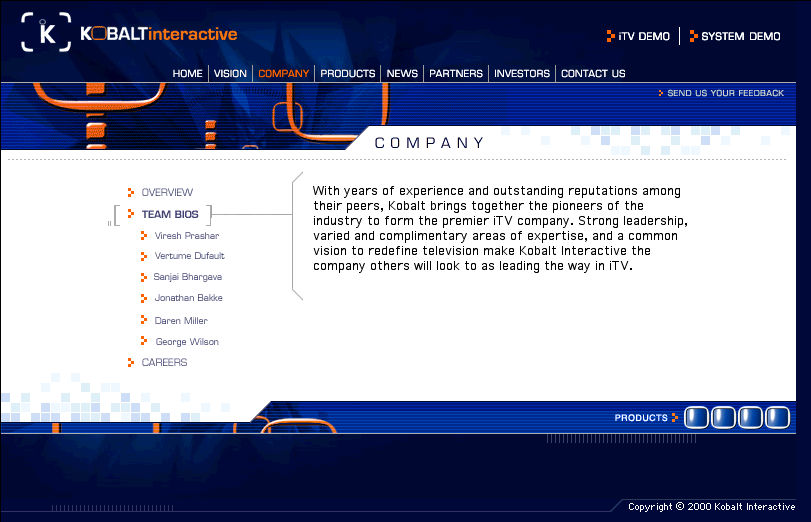Select the COMPANY navigation item
The image size is (811, 522).
283,73
